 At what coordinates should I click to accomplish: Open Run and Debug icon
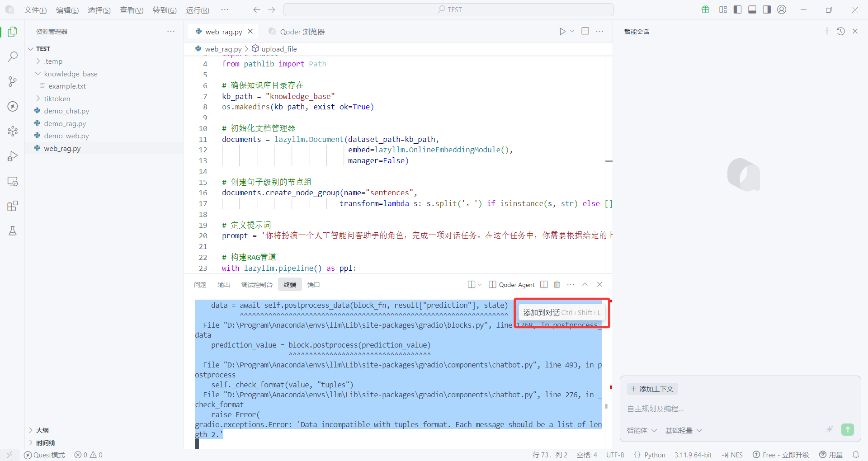point(13,156)
